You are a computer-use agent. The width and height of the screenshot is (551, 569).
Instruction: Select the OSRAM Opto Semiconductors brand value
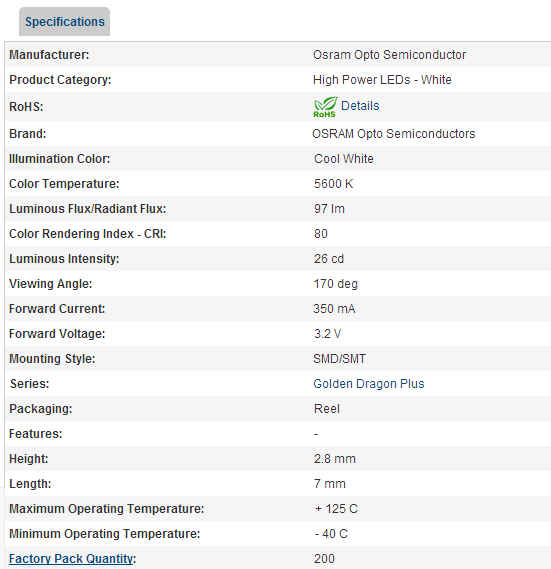[x=394, y=134]
